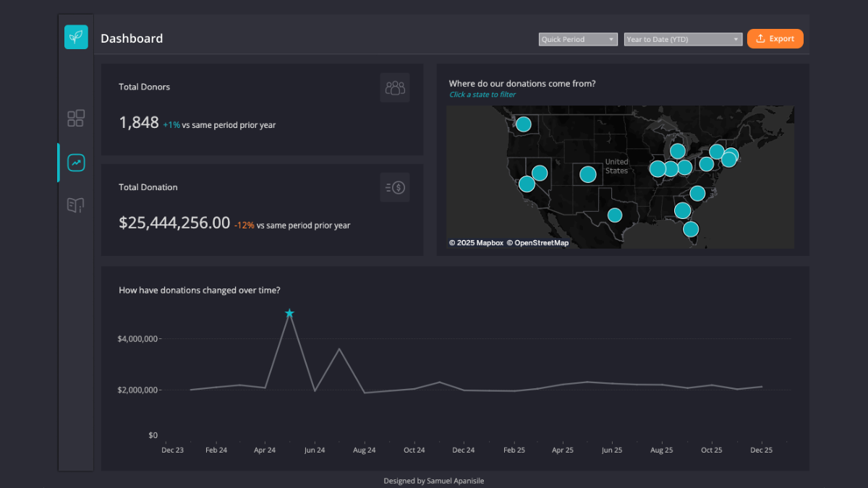
Task: Select the star marker on the donations chart peak
Action: pos(289,312)
